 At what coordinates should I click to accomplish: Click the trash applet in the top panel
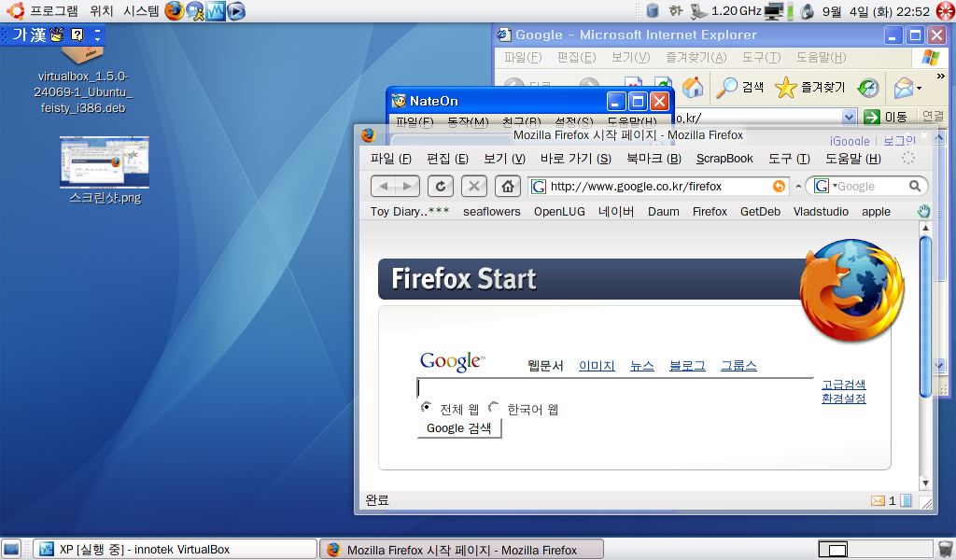point(653,10)
